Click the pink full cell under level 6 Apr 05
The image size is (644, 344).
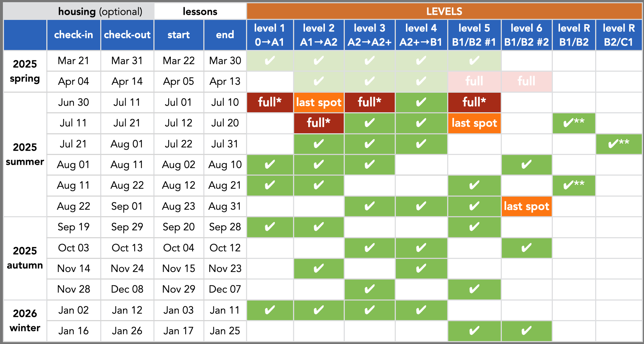(526, 81)
